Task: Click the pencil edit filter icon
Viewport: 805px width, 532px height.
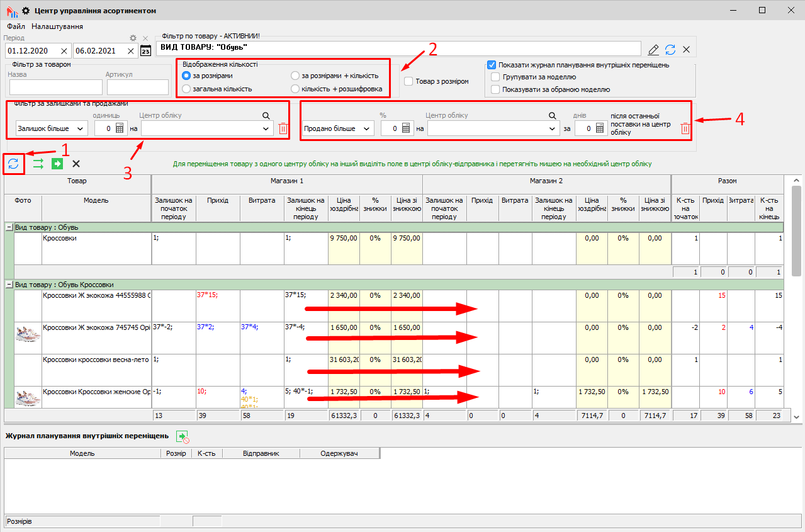Action: 653,50
